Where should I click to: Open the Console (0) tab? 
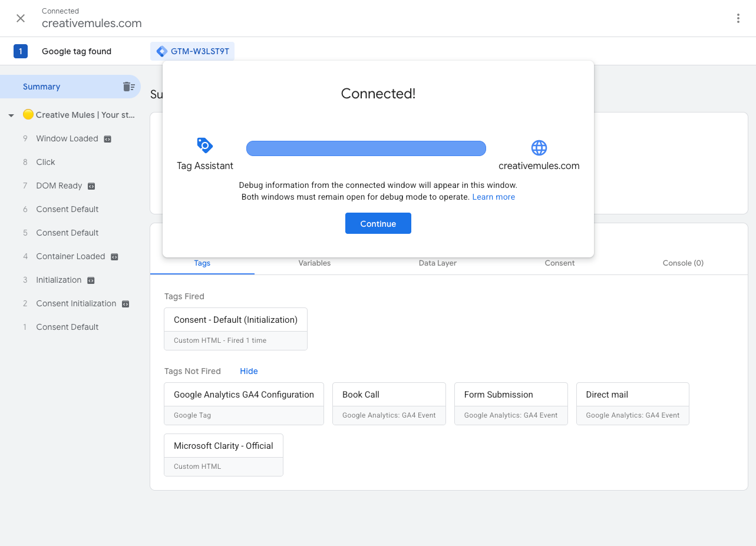tap(683, 263)
